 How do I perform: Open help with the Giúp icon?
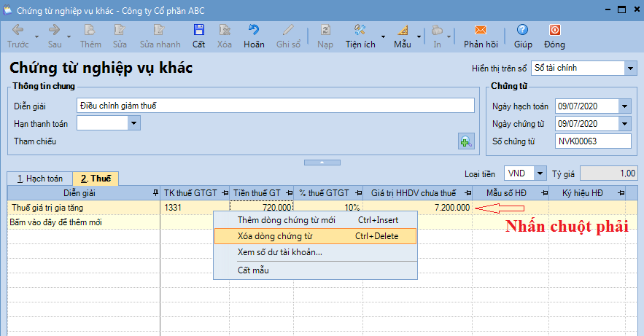(522, 30)
